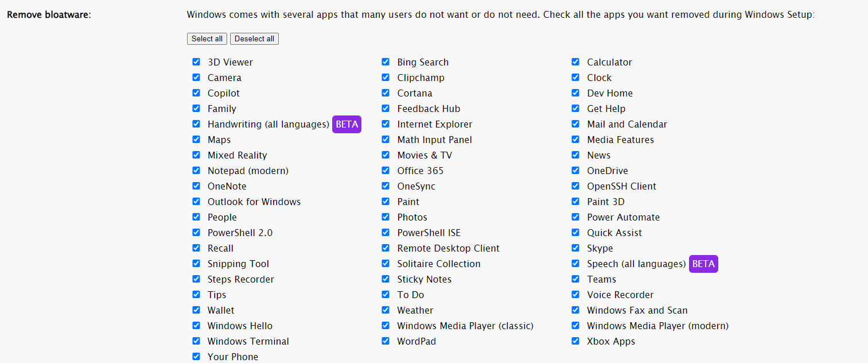Toggle the Windows Hello checkbox
Viewport: 868px width, 363px height.
tap(196, 326)
